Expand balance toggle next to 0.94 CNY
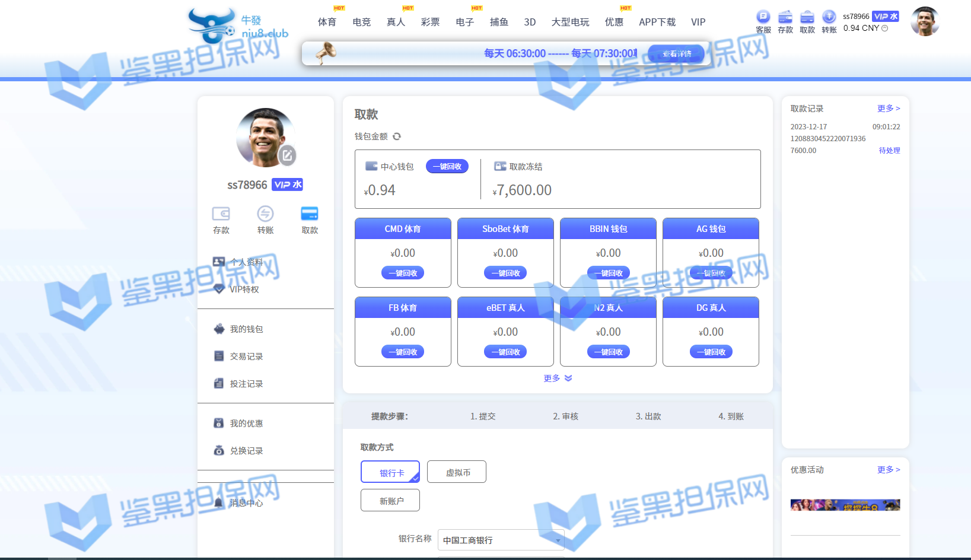Image resolution: width=971 pixels, height=560 pixels. pos(885,28)
